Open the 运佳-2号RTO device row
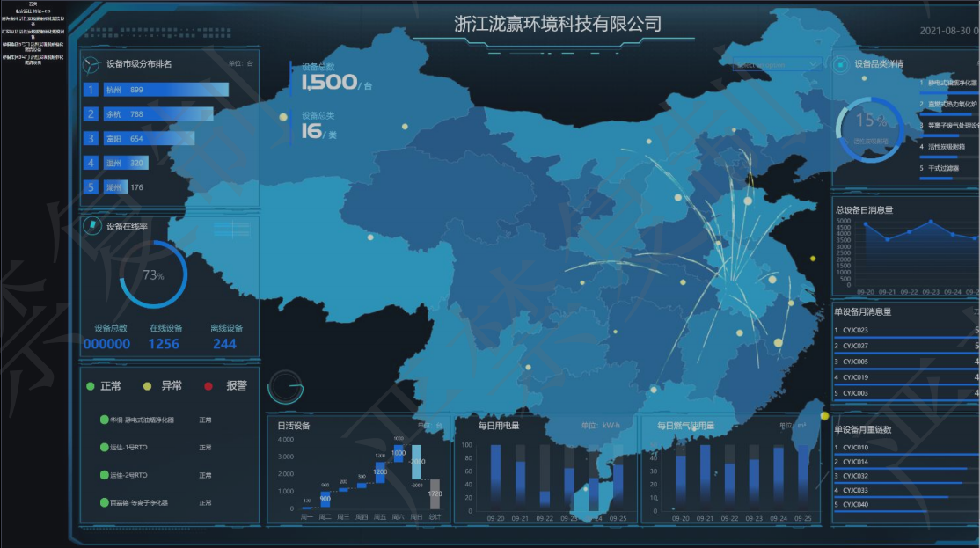This screenshot has height=548, width=980. coord(157,475)
